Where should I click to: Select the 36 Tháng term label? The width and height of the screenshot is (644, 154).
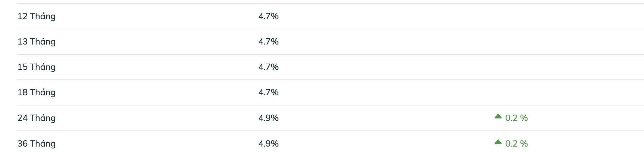36,143
